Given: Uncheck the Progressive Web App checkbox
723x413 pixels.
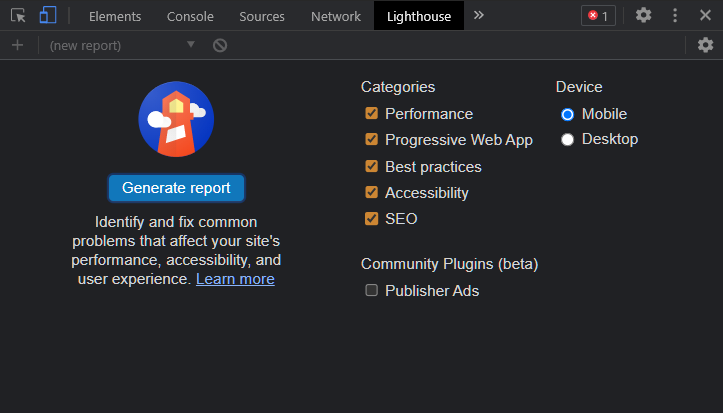Looking at the screenshot, I should tap(371, 139).
